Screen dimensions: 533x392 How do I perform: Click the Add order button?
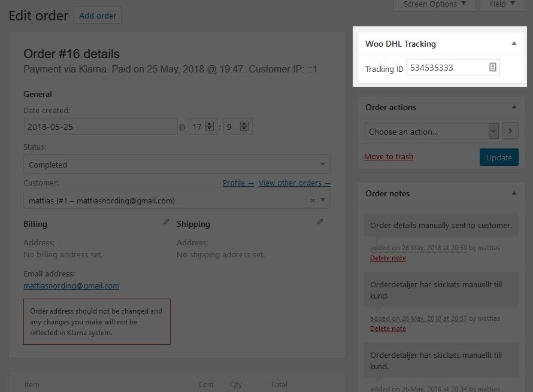point(98,16)
